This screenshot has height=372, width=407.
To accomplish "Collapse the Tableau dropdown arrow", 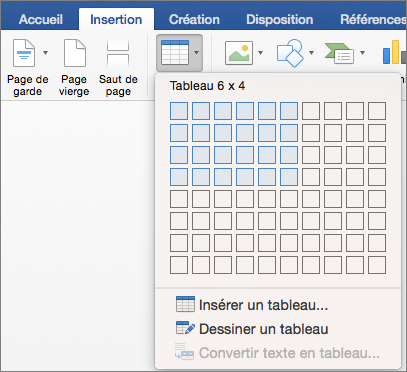I will pyautogui.click(x=196, y=53).
